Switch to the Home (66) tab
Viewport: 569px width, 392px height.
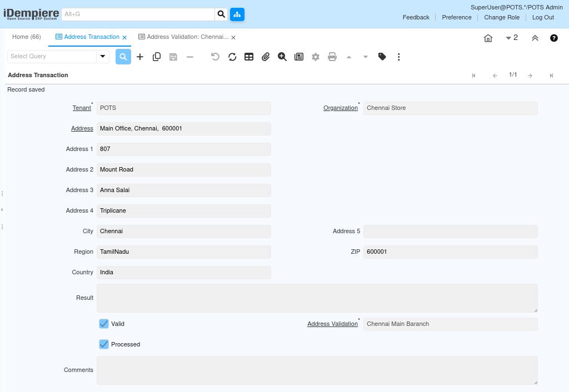click(x=27, y=37)
